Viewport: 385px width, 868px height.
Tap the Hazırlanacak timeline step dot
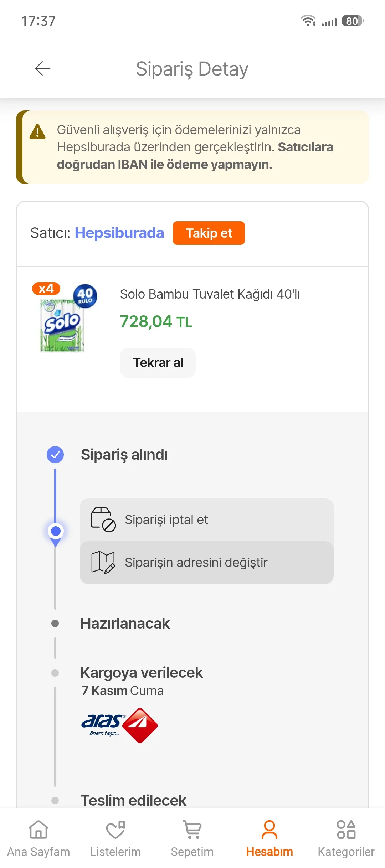(55, 623)
